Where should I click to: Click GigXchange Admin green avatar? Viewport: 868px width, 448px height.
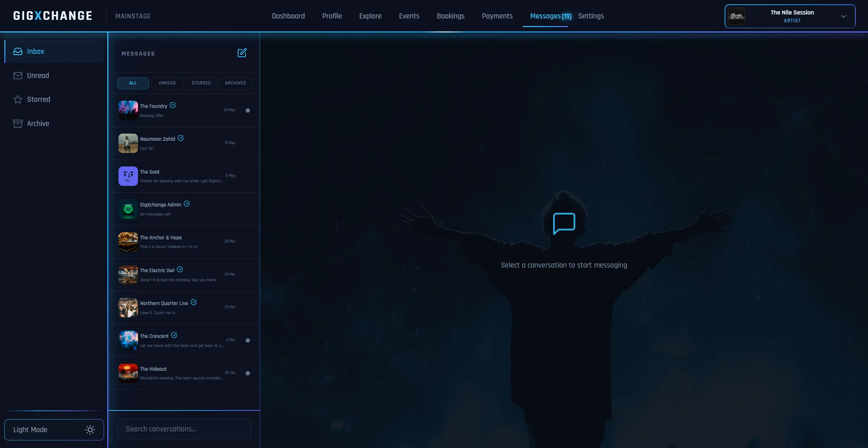pyautogui.click(x=128, y=209)
